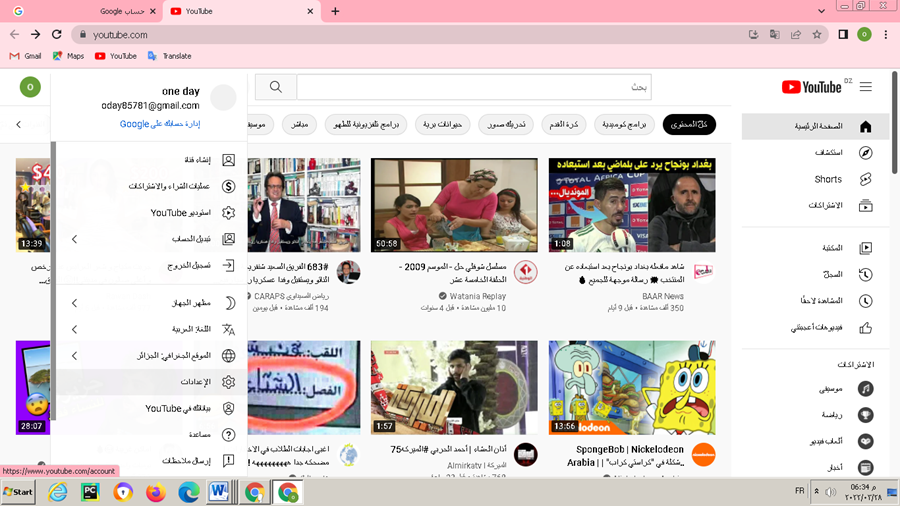
Task: Open Send feedback menu entry
Action: [x=152, y=461]
